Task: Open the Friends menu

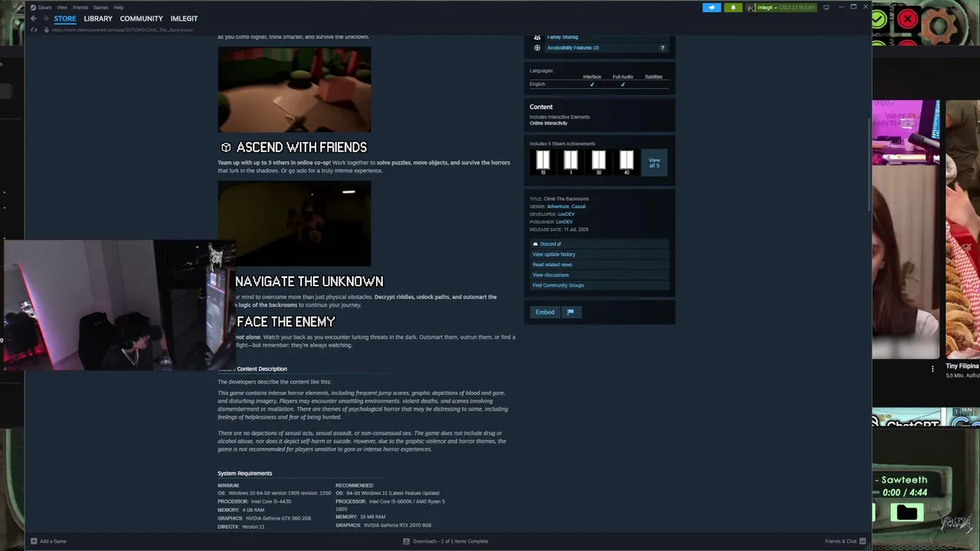Action: click(x=80, y=7)
